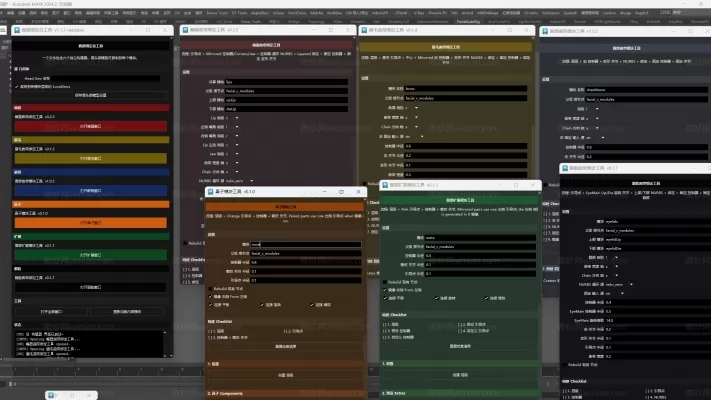The height and width of the screenshot is (400, 711).
Task: Click the 'eyelidDw' field in eyelids window
Action: coord(657,249)
